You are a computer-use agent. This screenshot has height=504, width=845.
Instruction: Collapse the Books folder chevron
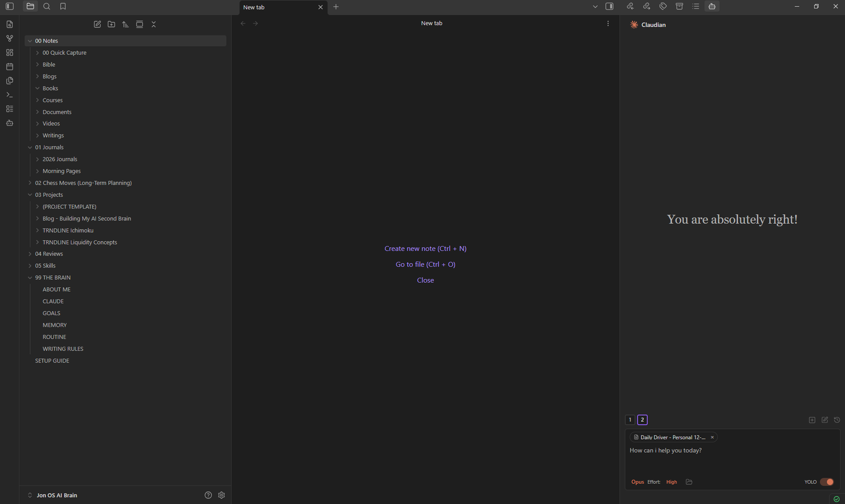click(37, 88)
